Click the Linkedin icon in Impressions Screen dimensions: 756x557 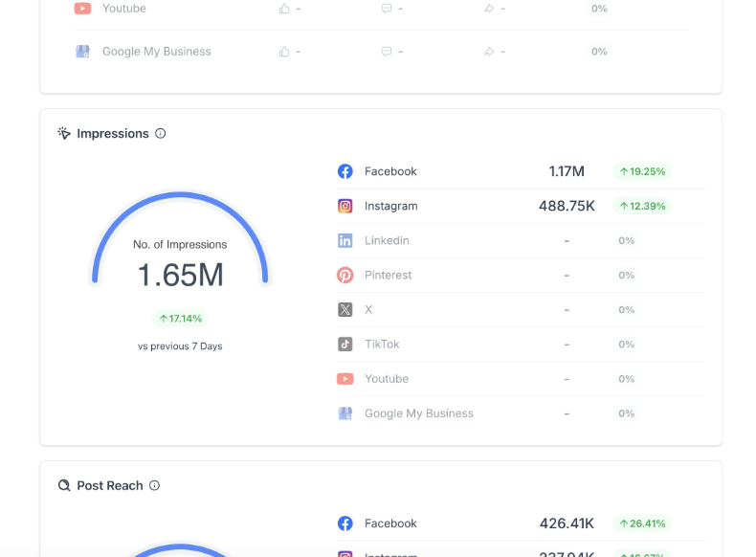(345, 240)
